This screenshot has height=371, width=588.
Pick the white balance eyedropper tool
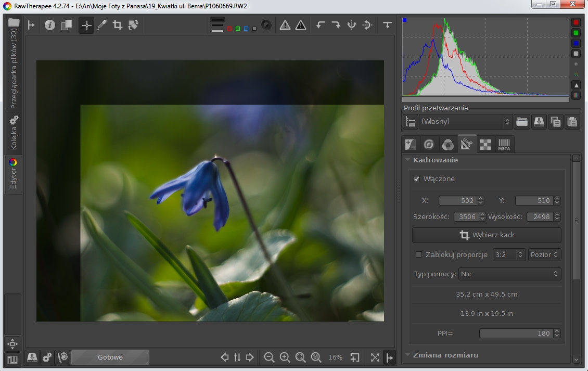click(x=102, y=25)
